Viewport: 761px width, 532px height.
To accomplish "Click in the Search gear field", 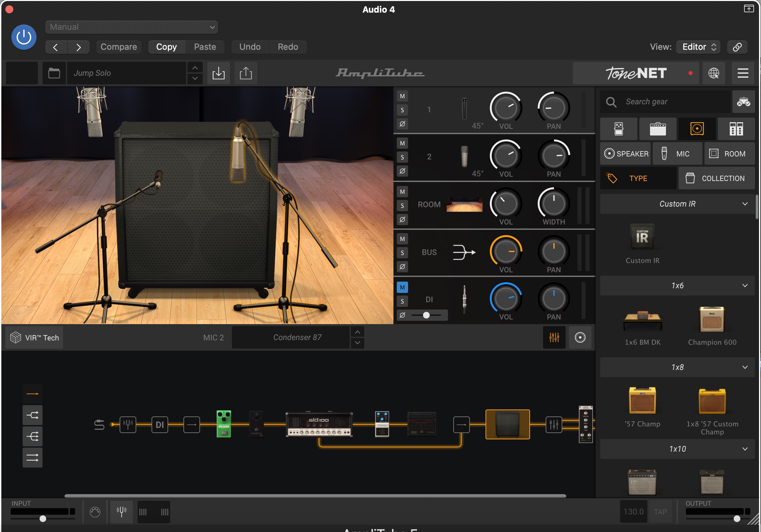I will click(666, 102).
